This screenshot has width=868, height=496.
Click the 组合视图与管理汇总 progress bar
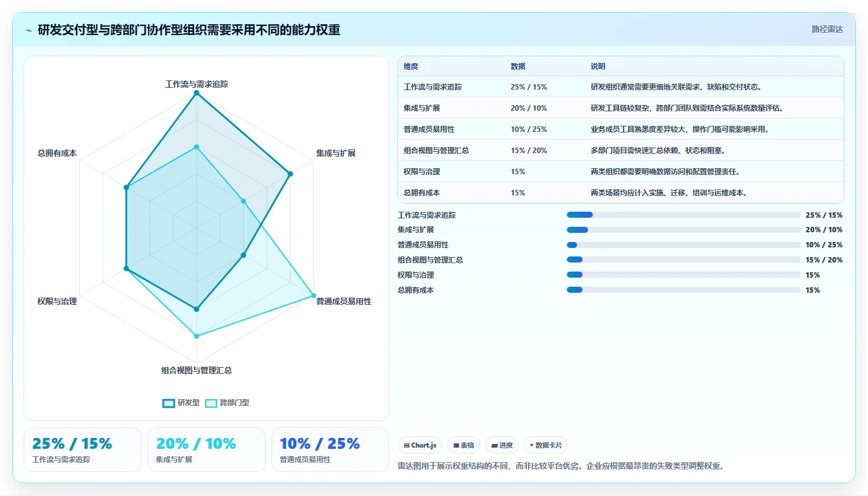(684, 259)
